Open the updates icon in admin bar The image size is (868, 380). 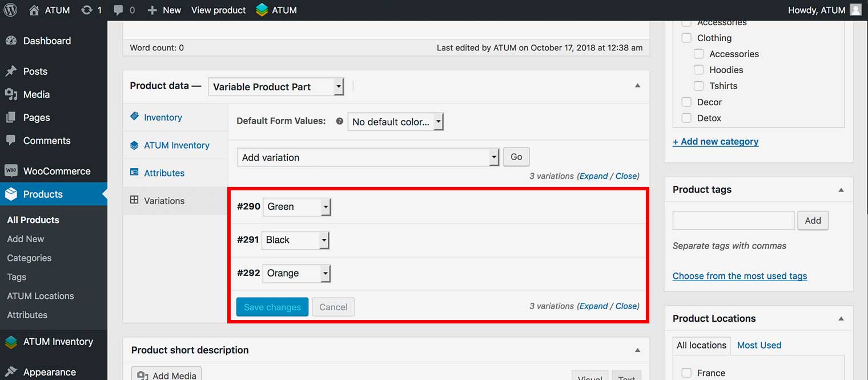click(87, 10)
